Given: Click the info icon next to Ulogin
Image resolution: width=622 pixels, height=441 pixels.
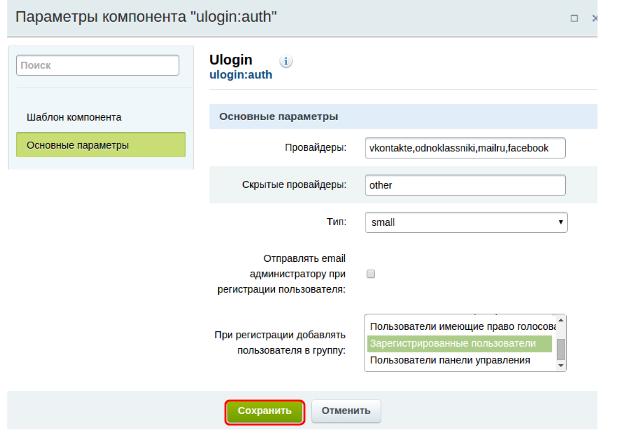Looking at the screenshot, I should point(286,61).
